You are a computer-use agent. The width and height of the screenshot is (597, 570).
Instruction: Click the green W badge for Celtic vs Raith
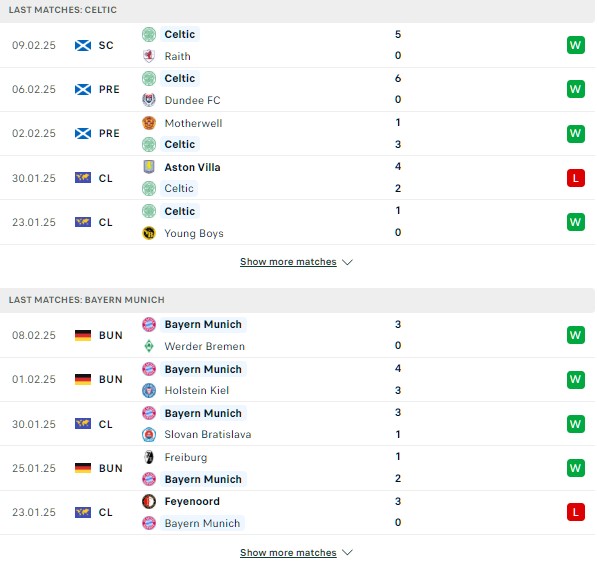point(576,45)
